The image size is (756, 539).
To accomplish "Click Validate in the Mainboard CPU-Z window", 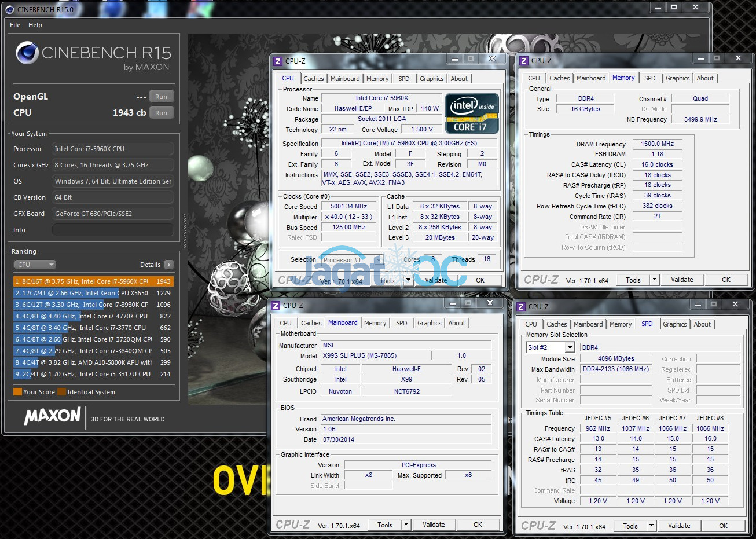I will [x=434, y=525].
